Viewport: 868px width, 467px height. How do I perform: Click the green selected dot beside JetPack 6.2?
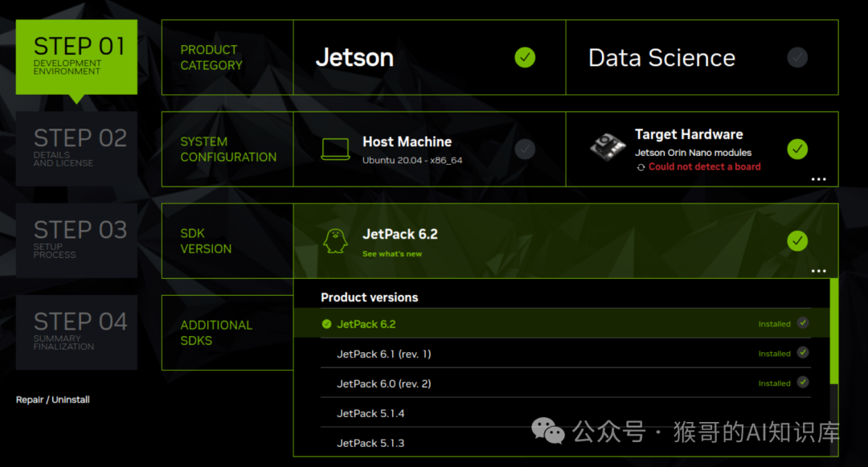pos(326,324)
